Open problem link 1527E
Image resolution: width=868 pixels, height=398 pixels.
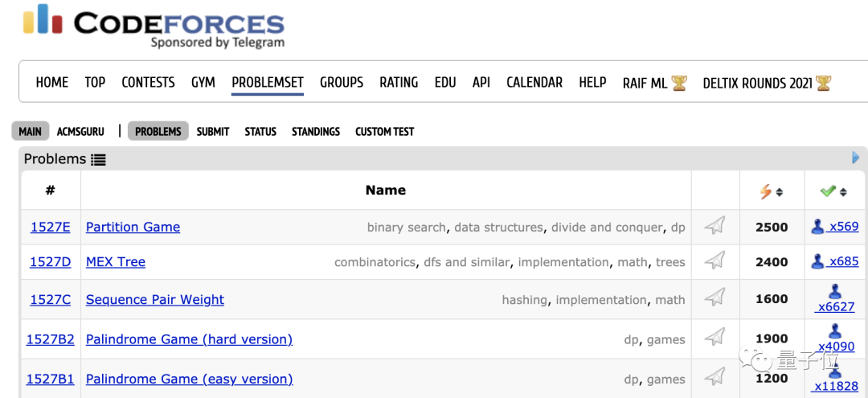pos(50,227)
